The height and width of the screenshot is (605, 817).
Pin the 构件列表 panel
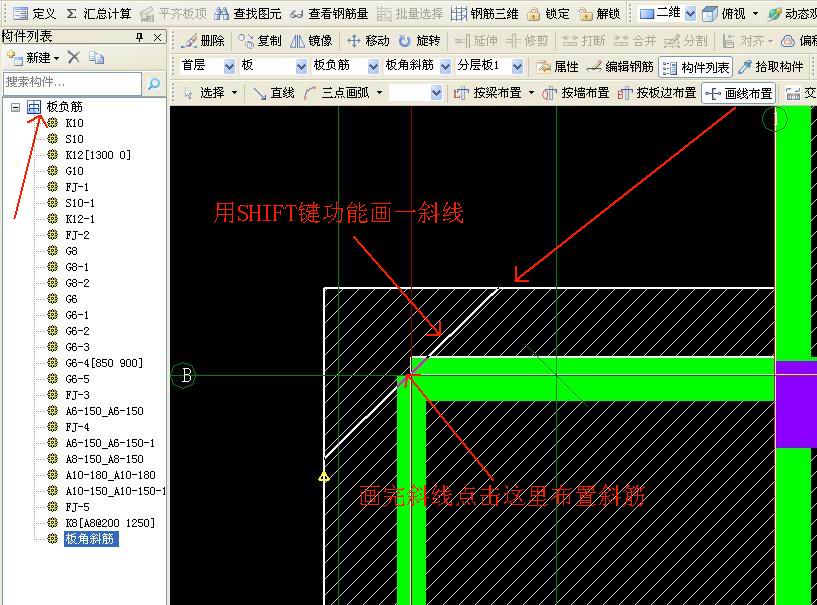pos(140,37)
